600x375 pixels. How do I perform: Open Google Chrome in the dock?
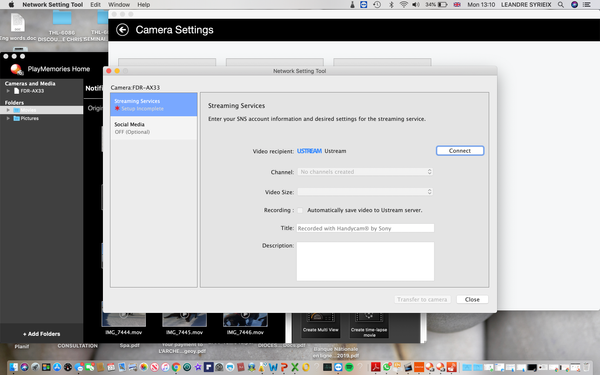pos(176,367)
